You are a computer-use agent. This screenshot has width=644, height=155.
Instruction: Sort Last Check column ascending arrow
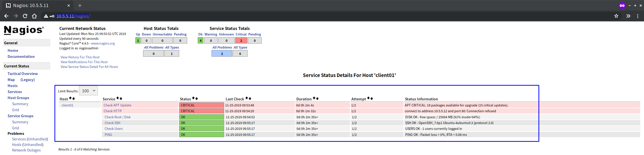tap(247, 98)
